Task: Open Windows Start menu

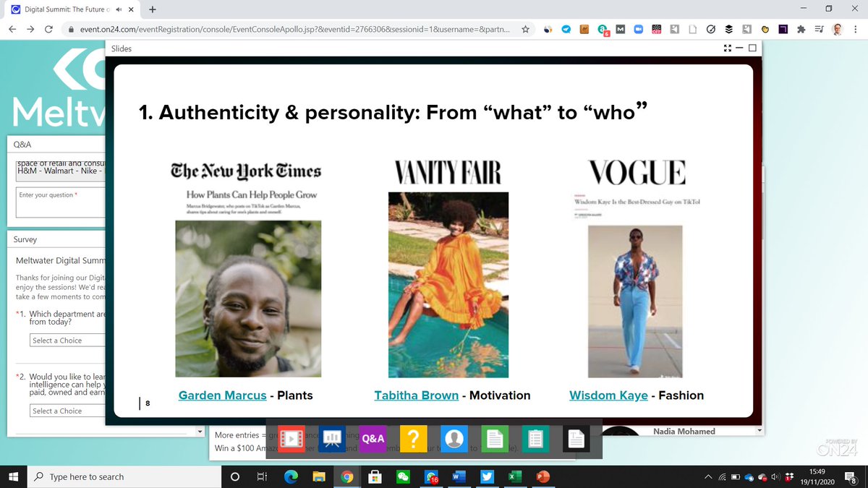Action: (14, 476)
